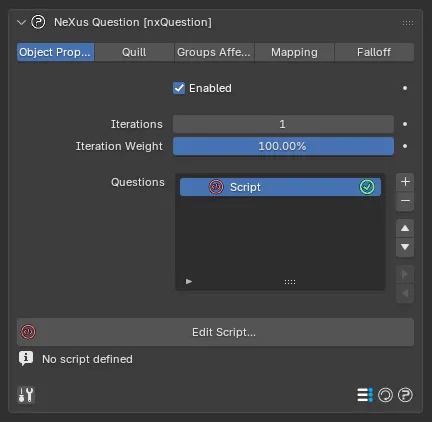Select the Falloff tab
The width and height of the screenshot is (432, 422).
click(374, 52)
